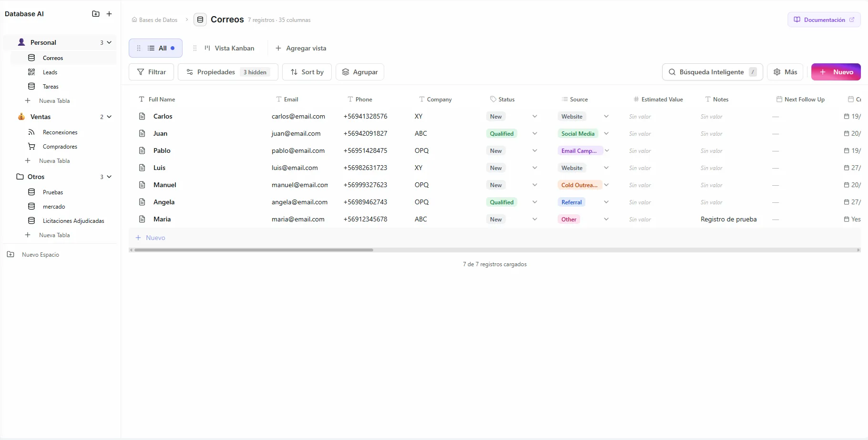Click Nuevo row at table bottom
This screenshot has height=440, width=868.
click(x=495, y=237)
